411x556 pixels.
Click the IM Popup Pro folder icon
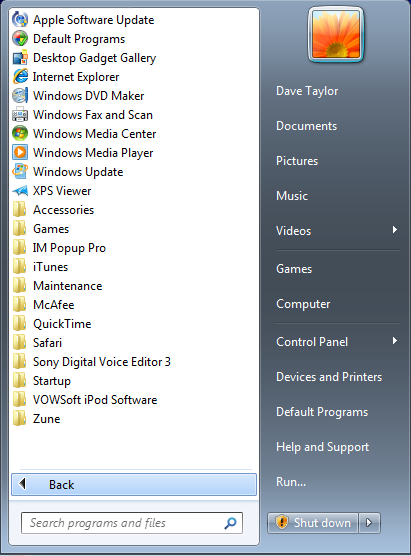tap(20, 248)
